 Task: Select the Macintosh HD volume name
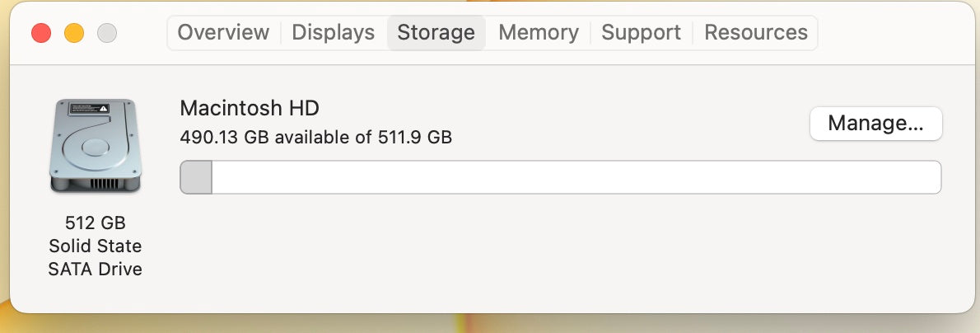tap(249, 108)
